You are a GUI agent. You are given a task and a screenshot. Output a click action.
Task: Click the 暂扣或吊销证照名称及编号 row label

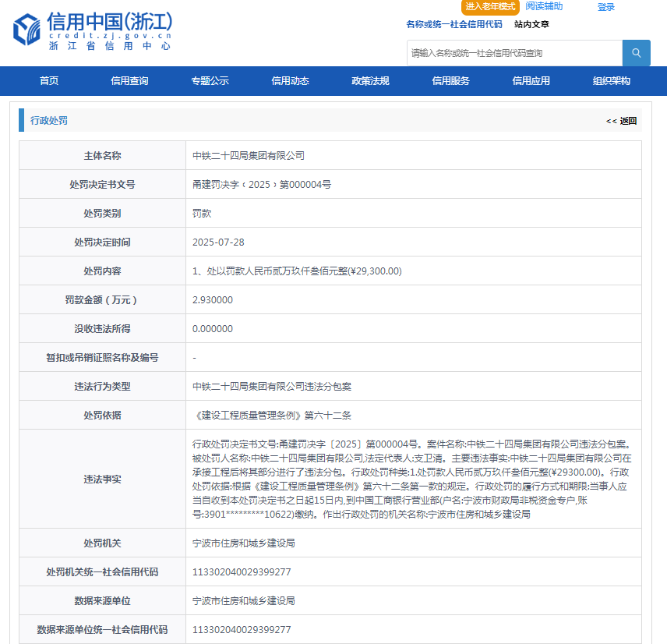coord(103,358)
